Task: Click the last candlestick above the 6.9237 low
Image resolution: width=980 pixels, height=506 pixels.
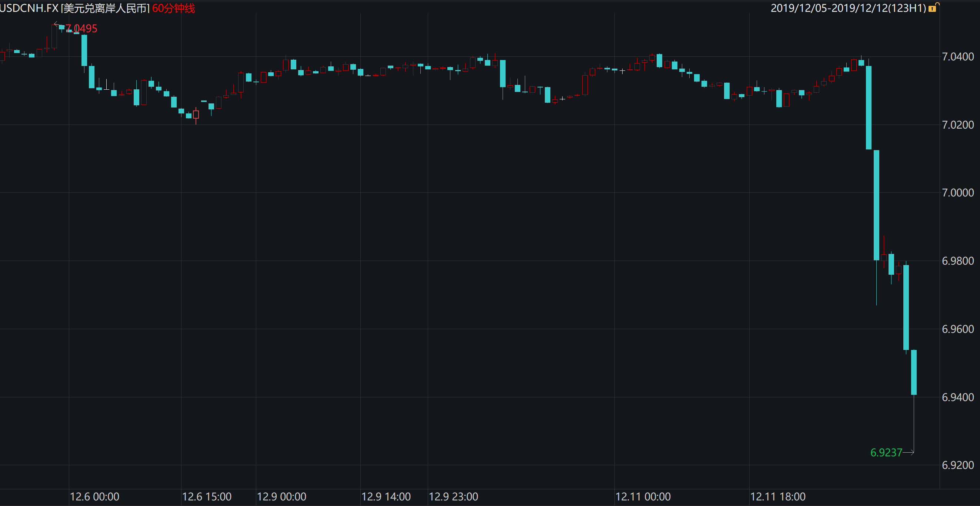Action: (914, 372)
